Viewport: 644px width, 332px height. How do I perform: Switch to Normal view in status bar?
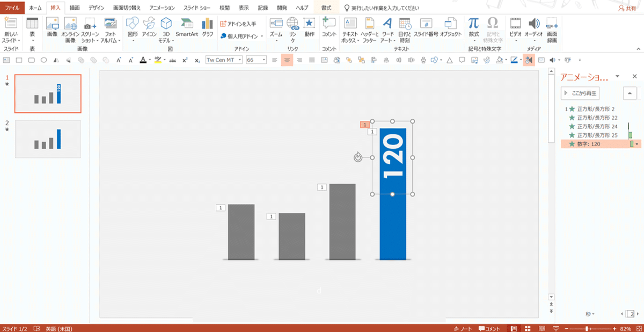[514, 328]
